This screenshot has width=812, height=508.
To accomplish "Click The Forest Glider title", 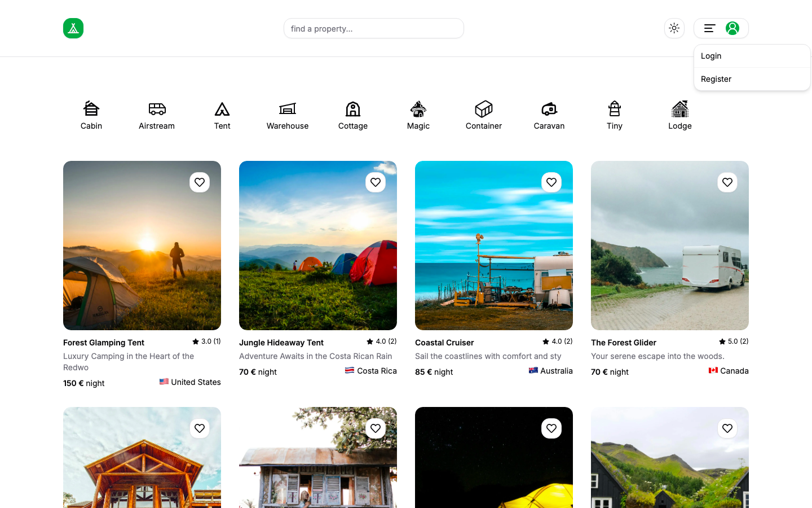I will click(x=624, y=343).
